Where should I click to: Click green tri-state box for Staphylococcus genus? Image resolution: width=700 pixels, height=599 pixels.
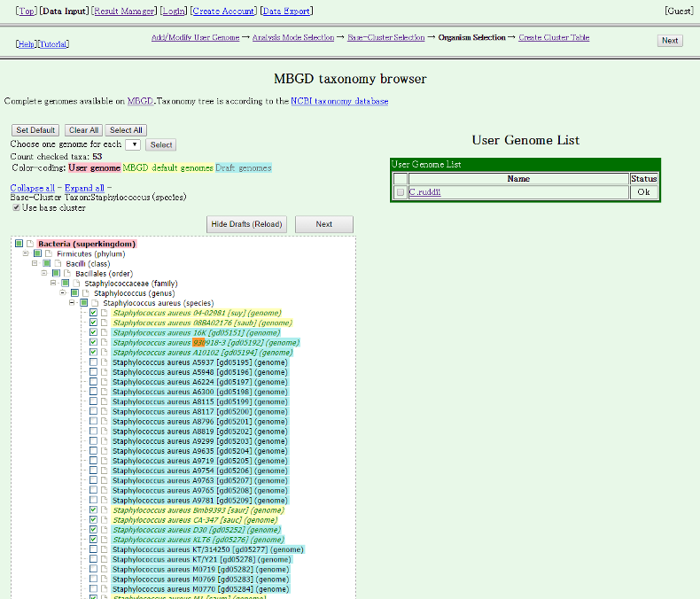(x=75, y=293)
